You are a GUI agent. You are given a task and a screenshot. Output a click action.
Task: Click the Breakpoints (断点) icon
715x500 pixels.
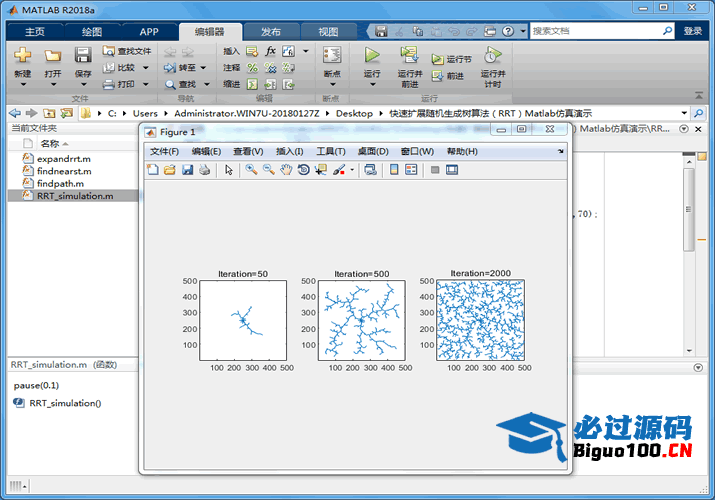332,55
